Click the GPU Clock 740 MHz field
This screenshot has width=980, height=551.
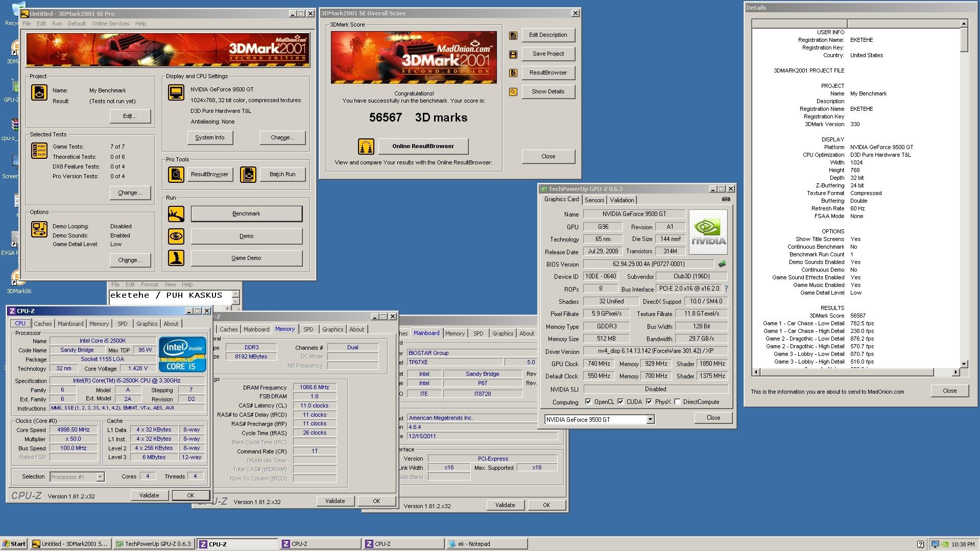click(599, 364)
